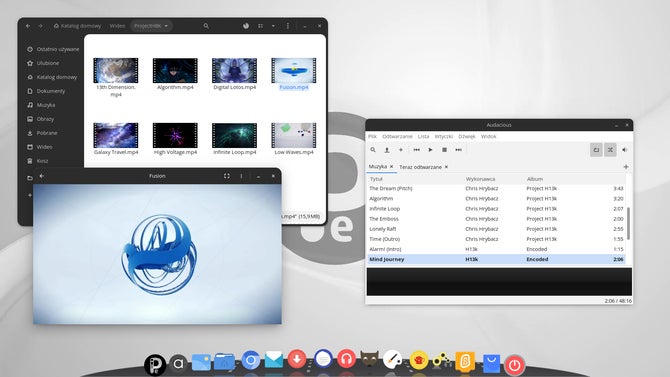This screenshot has height=377, width=670.
Task: Open the Muzyka sidebar folder
Action: coord(46,105)
